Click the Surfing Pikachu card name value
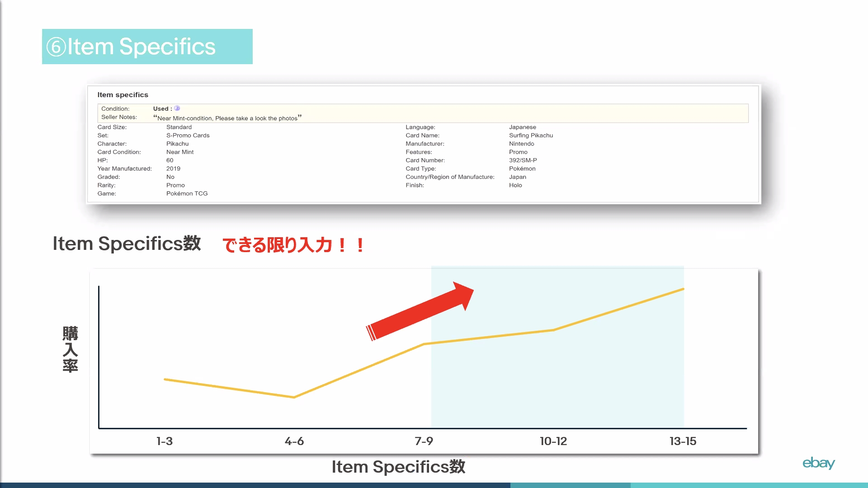This screenshot has height=488, width=868. click(531, 136)
